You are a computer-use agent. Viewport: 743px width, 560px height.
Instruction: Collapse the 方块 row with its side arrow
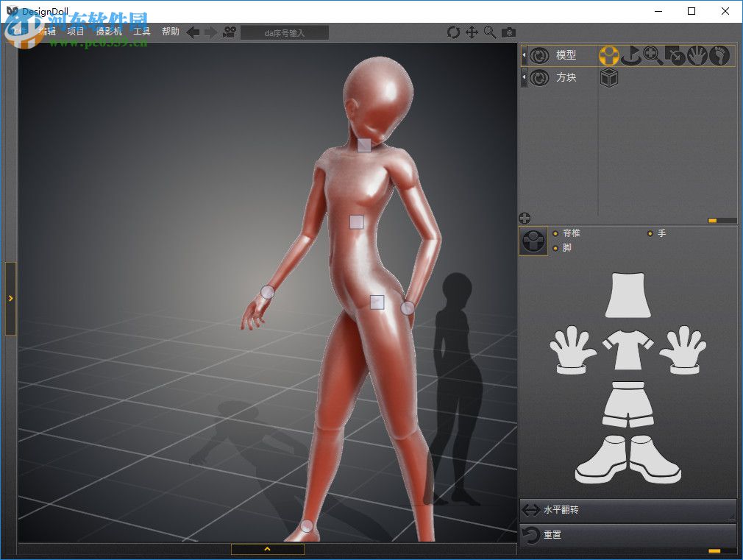(524, 78)
